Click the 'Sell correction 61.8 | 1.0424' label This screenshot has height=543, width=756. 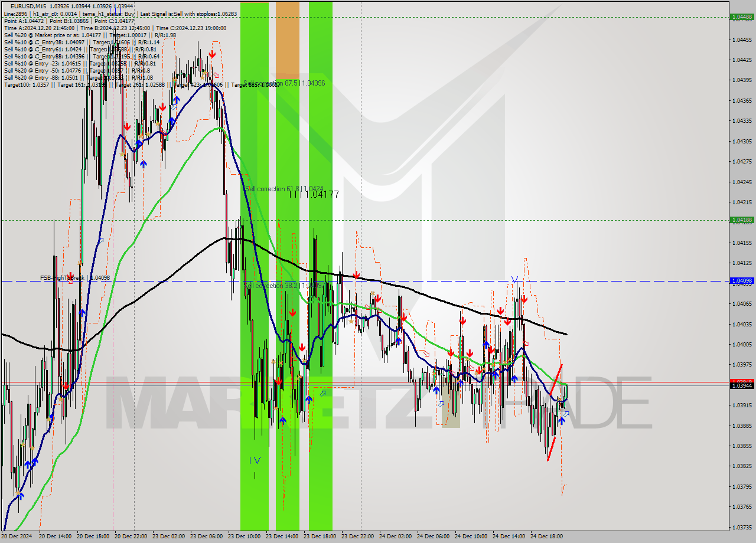tap(284, 188)
